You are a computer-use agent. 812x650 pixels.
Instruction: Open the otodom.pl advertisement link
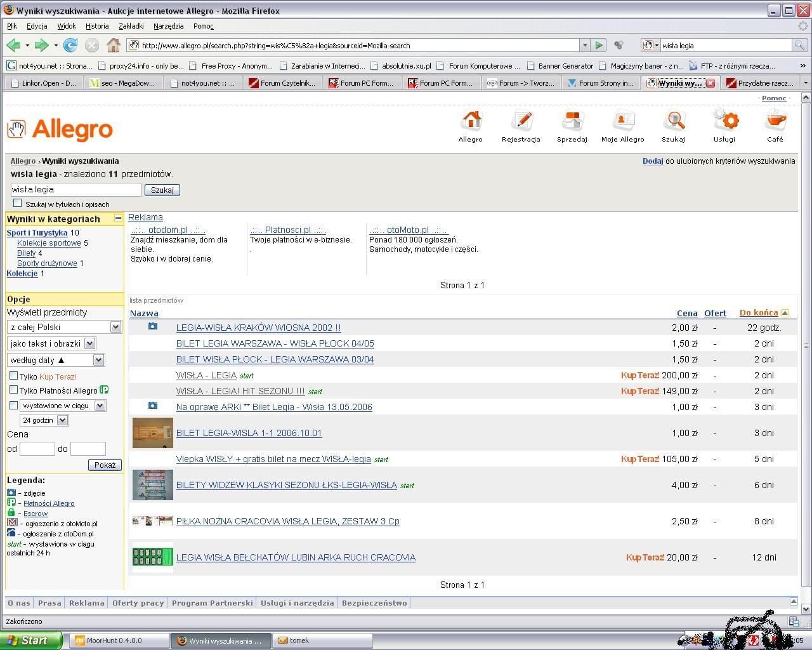click(168, 230)
